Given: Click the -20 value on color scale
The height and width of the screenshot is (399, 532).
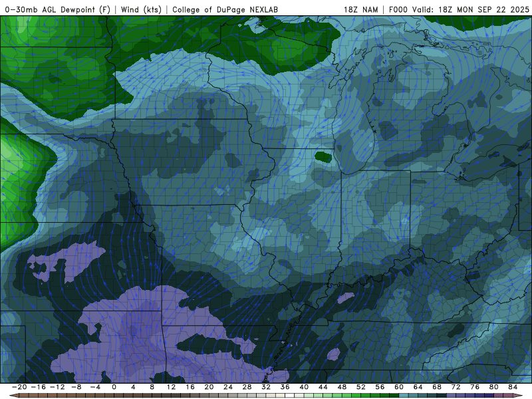Looking at the screenshot, I should (19, 387).
